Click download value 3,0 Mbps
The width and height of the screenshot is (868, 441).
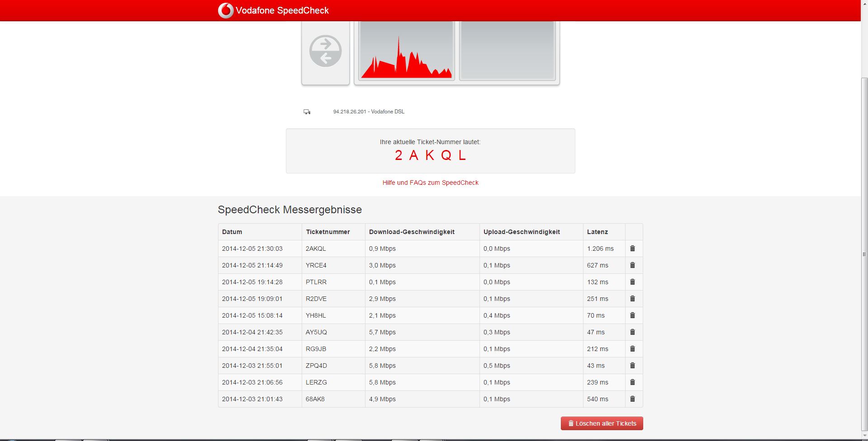pos(382,265)
